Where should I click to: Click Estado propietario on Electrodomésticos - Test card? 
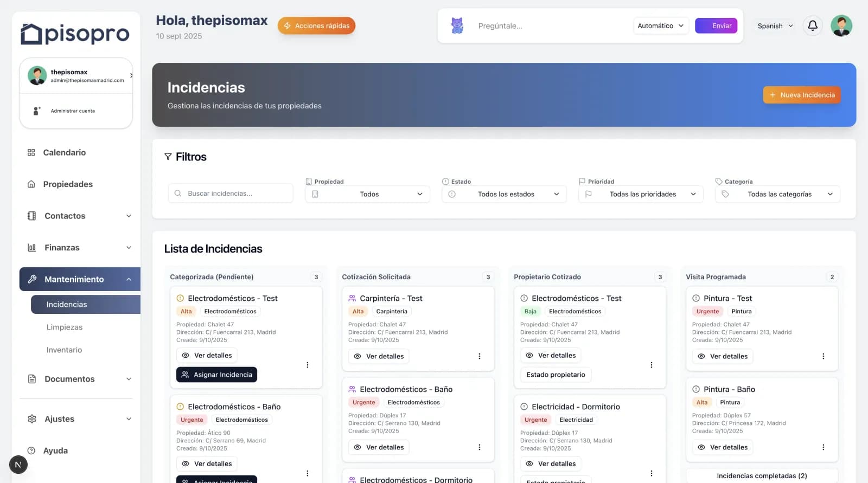coord(556,375)
